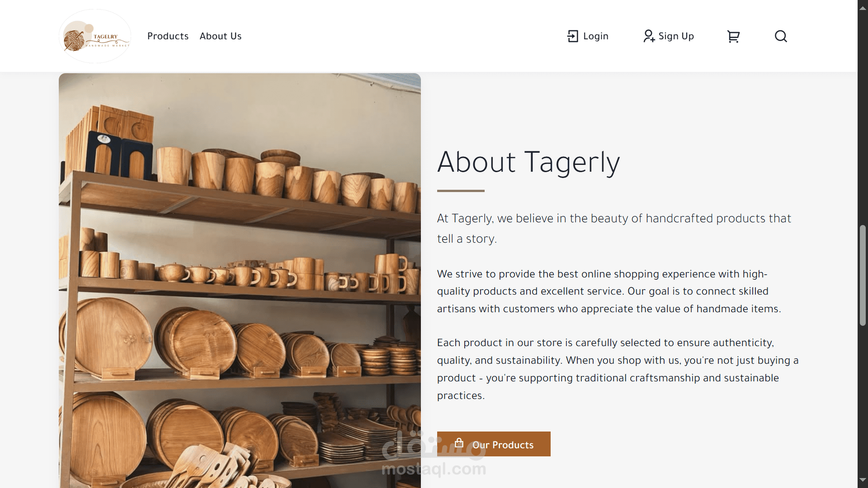The height and width of the screenshot is (488, 868).
Task: Click the sign up person-plus icon
Action: pyautogui.click(x=649, y=36)
